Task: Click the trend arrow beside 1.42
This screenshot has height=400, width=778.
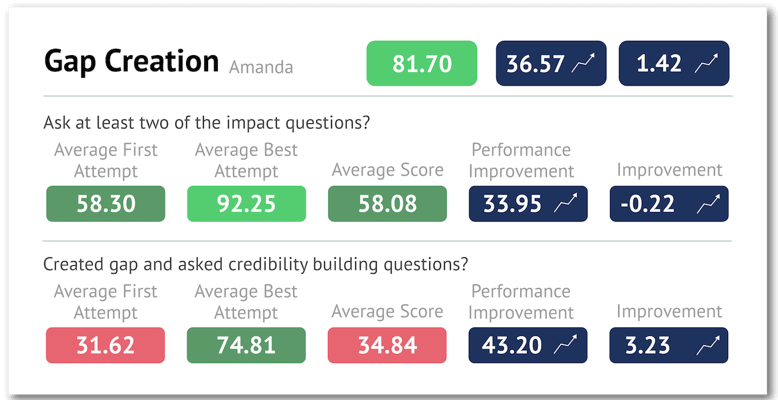Action: click(x=706, y=65)
